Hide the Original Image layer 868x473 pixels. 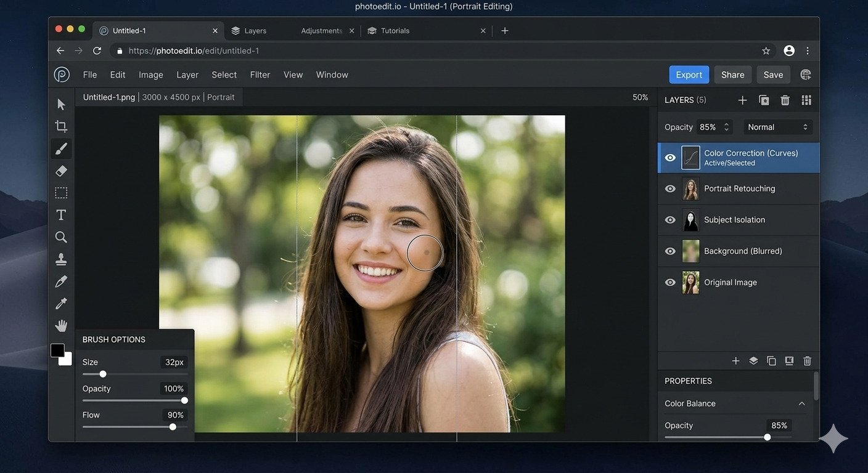tap(670, 282)
